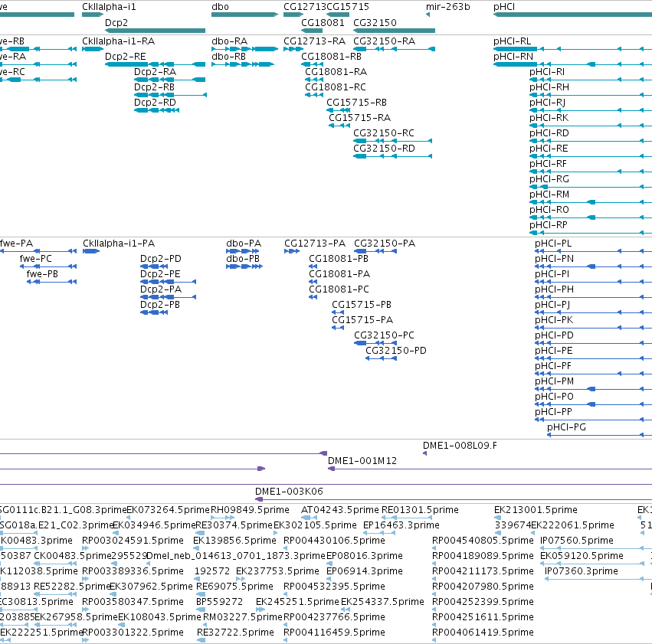Click protein CG18081-PA label
652x644 pixels.
pyautogui.click(x=339, y=274)
